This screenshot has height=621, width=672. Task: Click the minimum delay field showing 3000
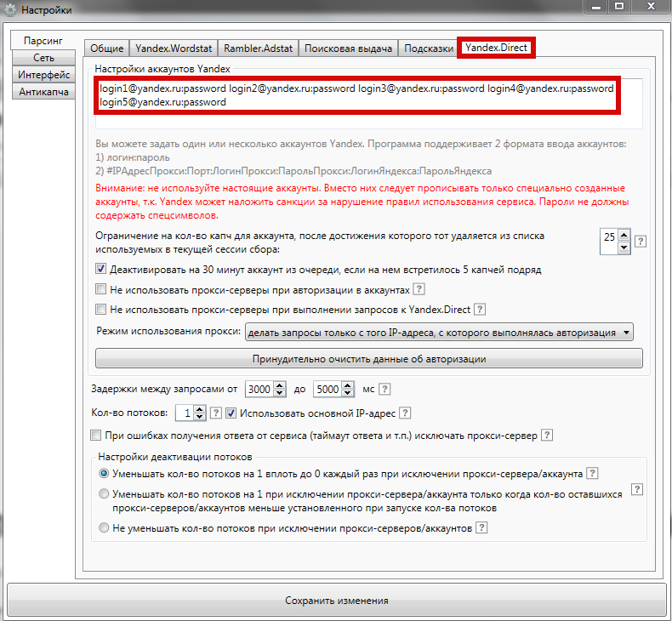tap(259, 389)
